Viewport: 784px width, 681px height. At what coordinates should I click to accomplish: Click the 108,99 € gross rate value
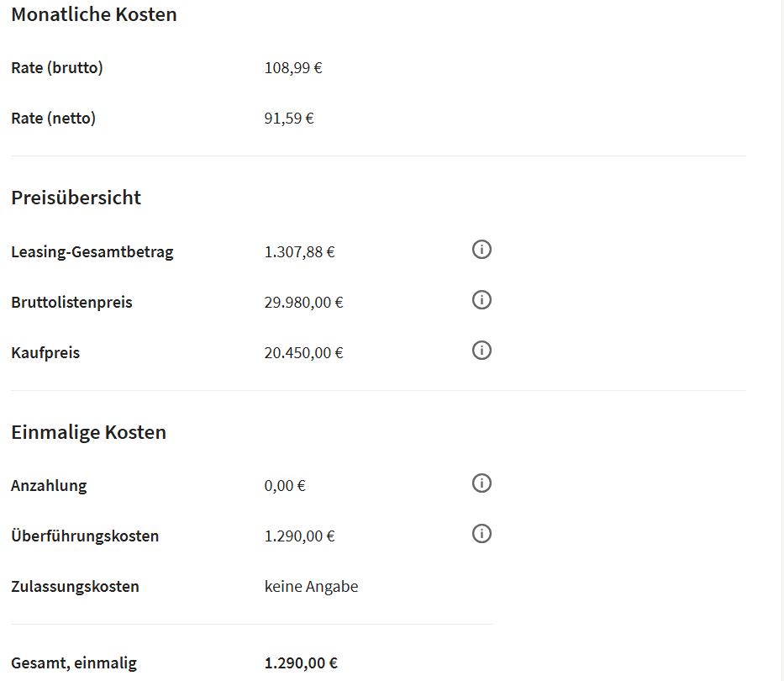click(293, 68)
